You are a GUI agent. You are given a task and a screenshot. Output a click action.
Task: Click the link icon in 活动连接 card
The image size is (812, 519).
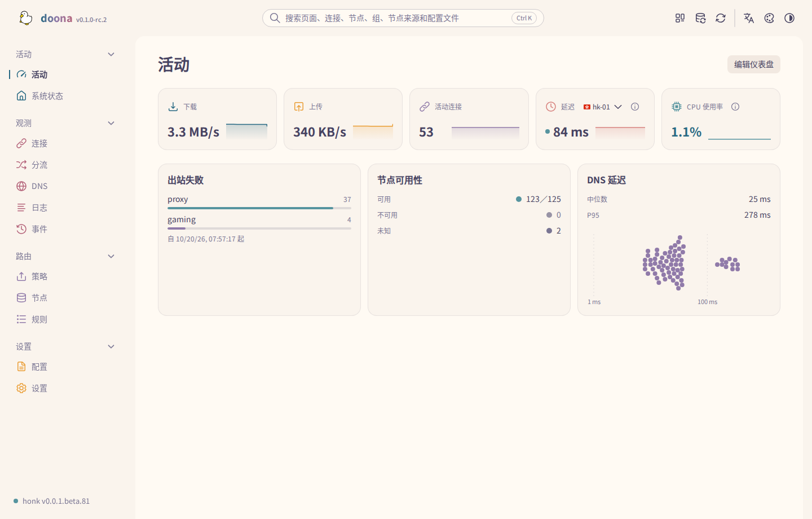coord(425,107)
